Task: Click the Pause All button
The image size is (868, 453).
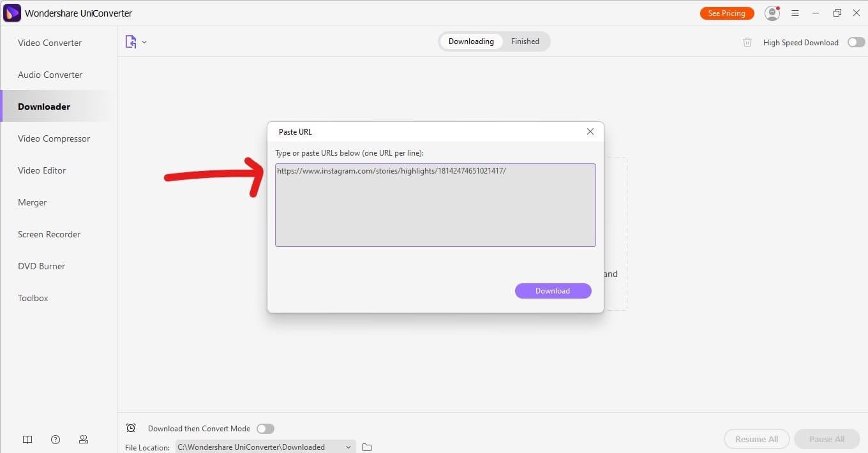Action: (827, 439)
